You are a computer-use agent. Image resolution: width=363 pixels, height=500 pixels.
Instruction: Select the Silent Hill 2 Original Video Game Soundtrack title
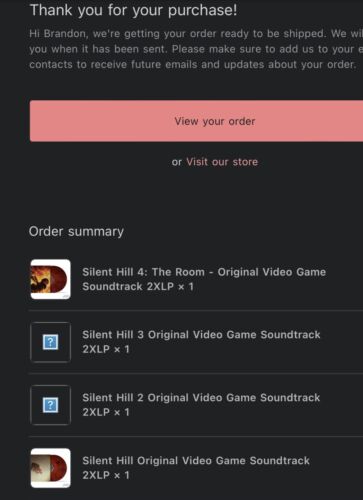coord(201,398)
